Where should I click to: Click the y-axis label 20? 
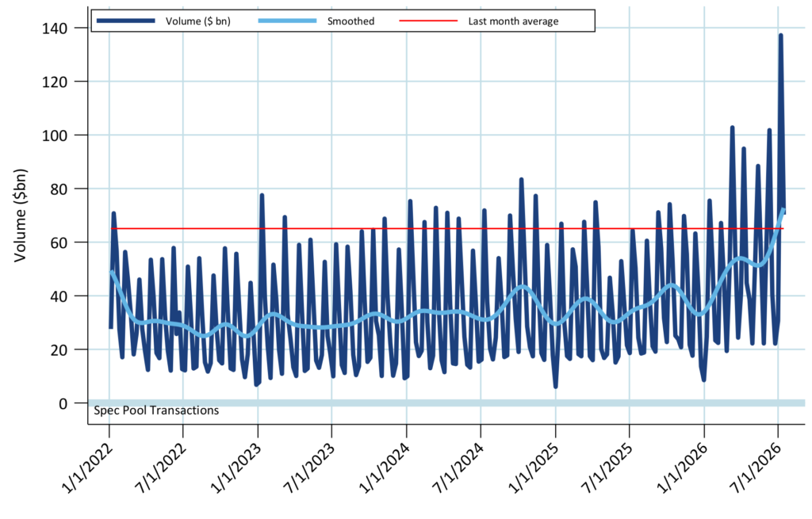coord(59,349)
